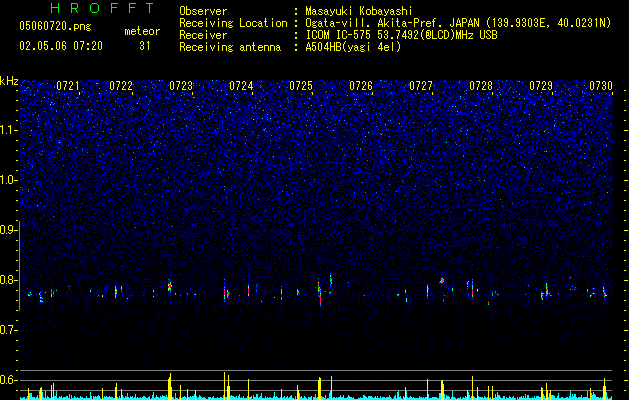Screen dimensions: 629x400
Task: Click the date 02.05.06 07:20
Action: 61,46
